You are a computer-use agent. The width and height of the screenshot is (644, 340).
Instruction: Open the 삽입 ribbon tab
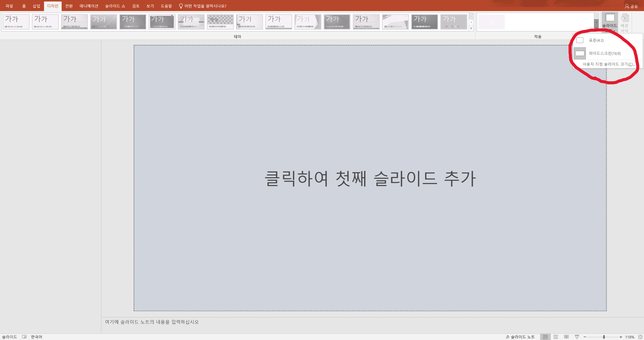point(36,6)
